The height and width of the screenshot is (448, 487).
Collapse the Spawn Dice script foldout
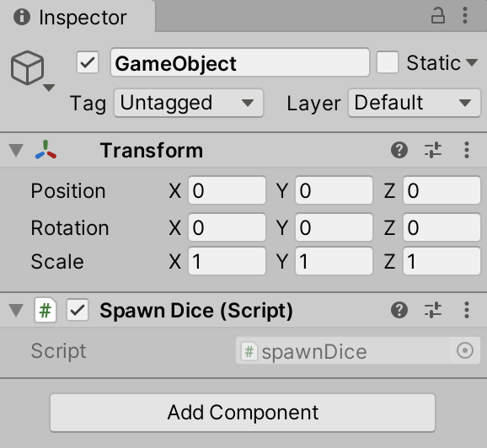pyautogui.click(x=16, y=310)
